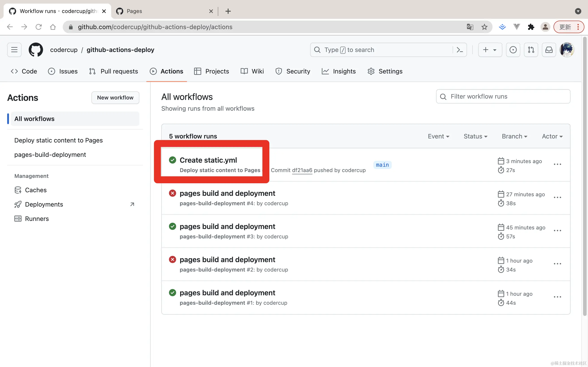Go to GitHub homepage via Octocat logo
Image resolution: width=588 pixels, height=367 pixels.
pos(36,50)
